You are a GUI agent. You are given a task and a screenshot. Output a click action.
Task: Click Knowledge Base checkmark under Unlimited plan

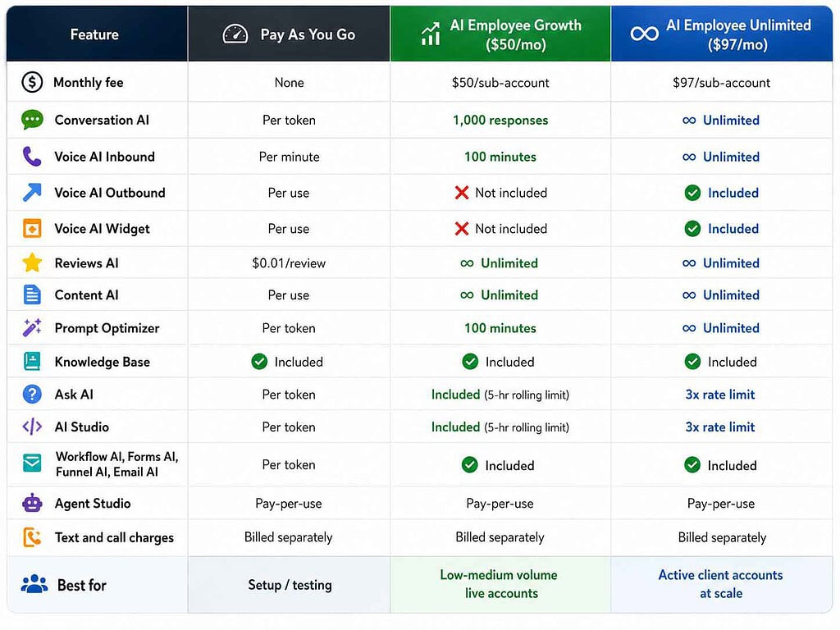[x=692, y=362]
